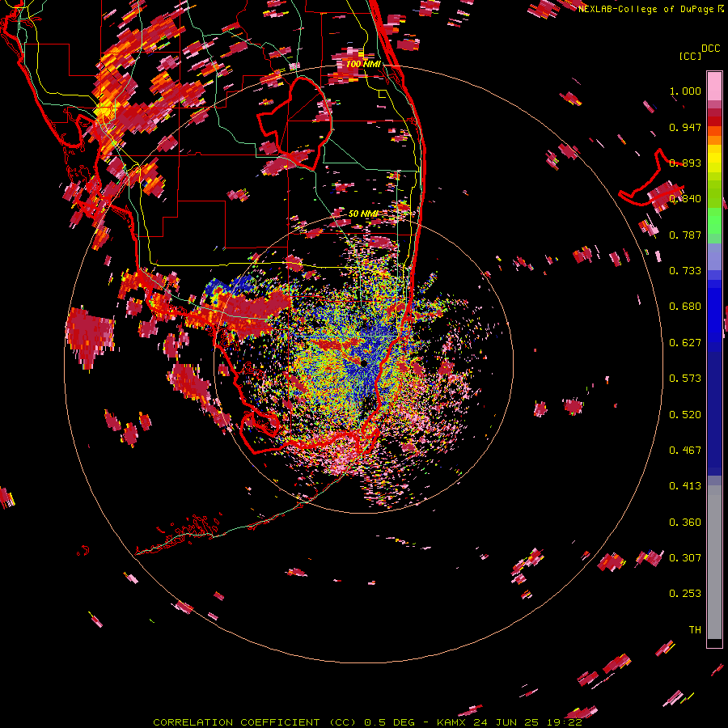Select the 0.947 scale value
Screen dimensions: 728x728
click(685, 127)
